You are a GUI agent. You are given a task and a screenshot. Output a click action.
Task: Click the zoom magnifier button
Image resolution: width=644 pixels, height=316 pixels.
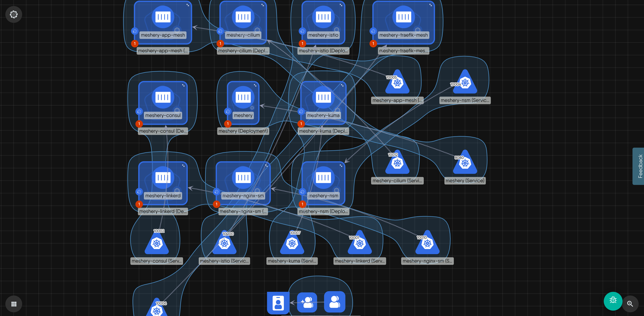[630, 304]
